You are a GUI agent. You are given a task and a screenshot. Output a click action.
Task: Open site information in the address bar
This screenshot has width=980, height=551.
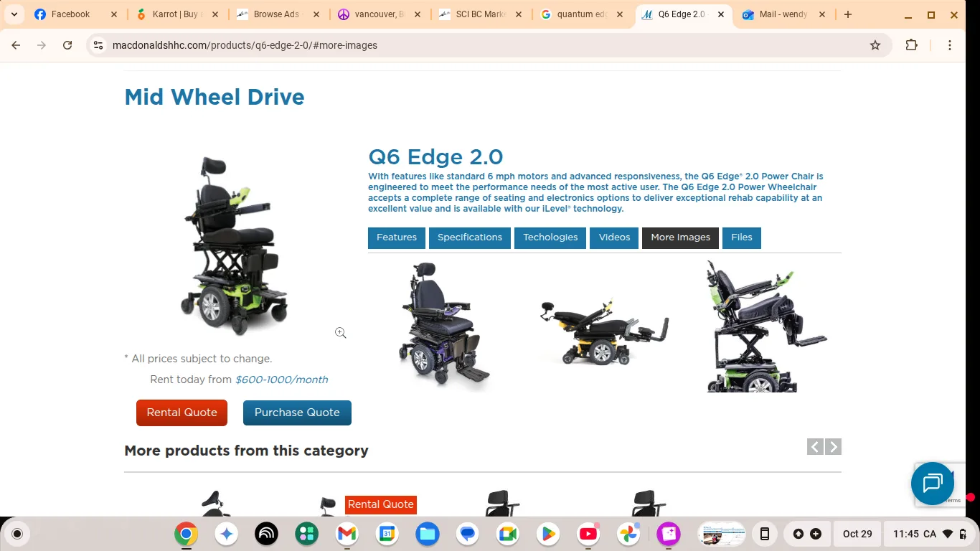97,44
